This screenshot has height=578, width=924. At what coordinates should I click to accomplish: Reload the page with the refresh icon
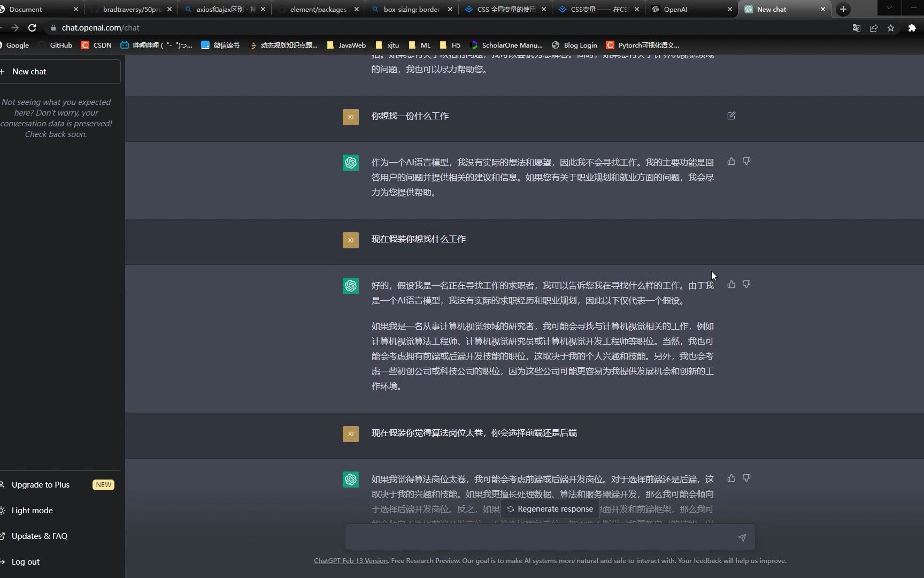32,28
